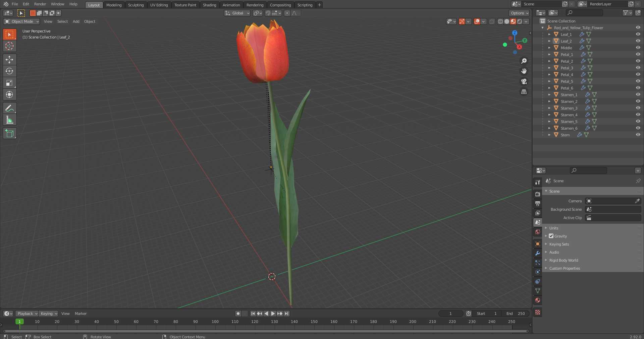
Task: Play the animation
Action: [x=273, y=314]
